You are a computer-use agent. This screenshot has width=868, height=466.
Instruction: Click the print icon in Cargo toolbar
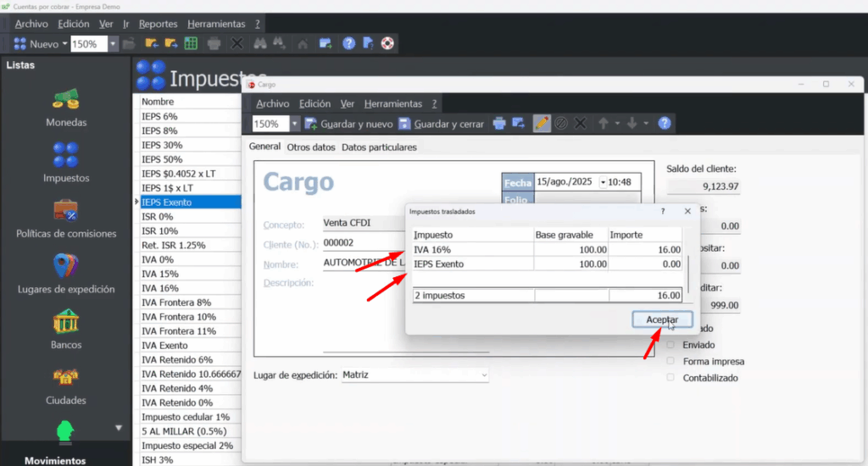click(499, 124)
